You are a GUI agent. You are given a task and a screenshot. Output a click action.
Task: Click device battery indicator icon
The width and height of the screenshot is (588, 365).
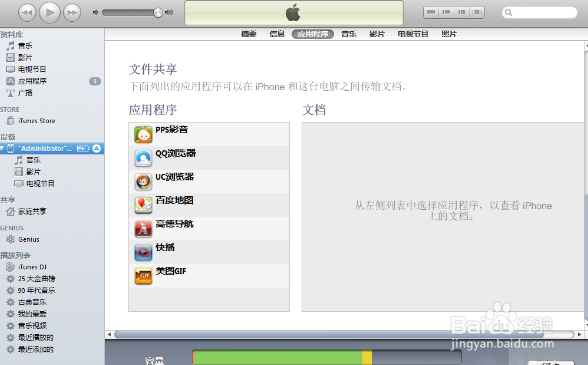pyautogui.click(x=83, y=149)
